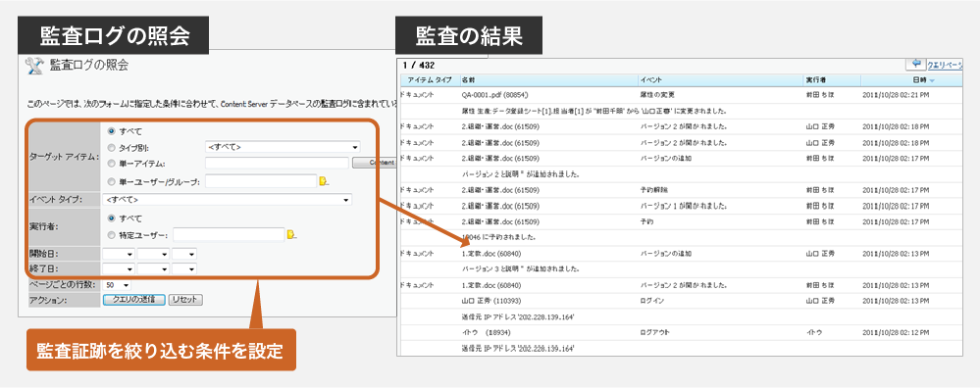Click バージョン 1 が開かれました。 event cell
980x388 pixels.
683,206
